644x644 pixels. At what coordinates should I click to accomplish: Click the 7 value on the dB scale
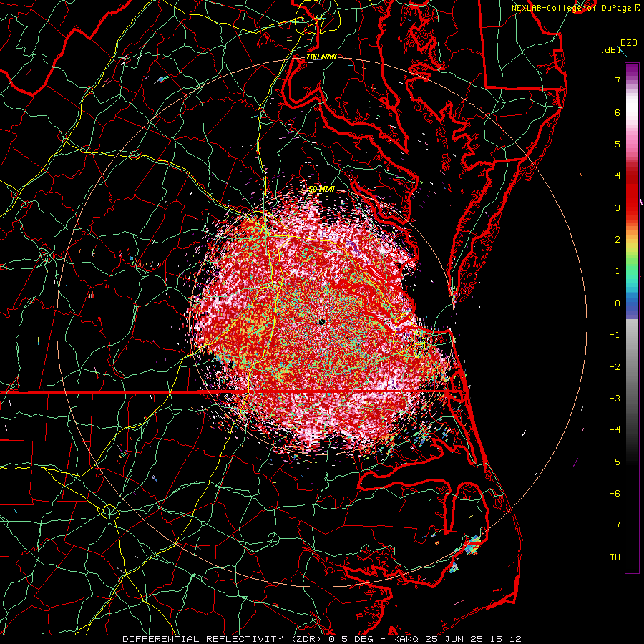click(618, 80)
